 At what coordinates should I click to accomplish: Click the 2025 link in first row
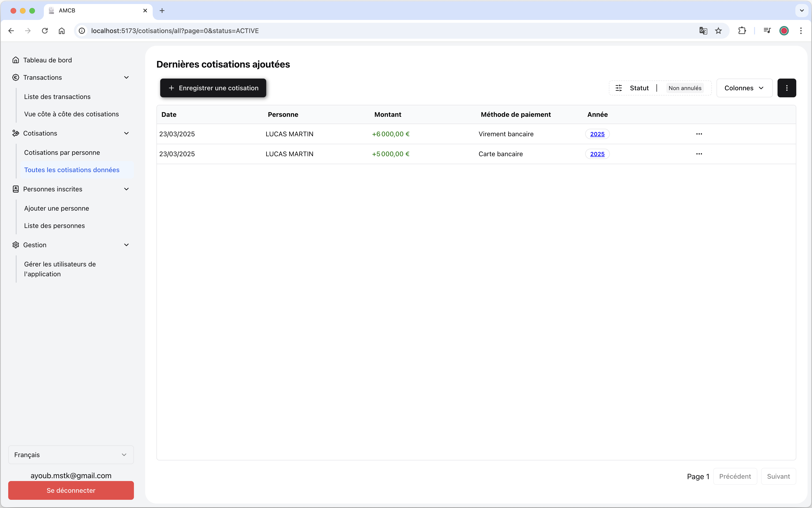(x=597, y=134)
